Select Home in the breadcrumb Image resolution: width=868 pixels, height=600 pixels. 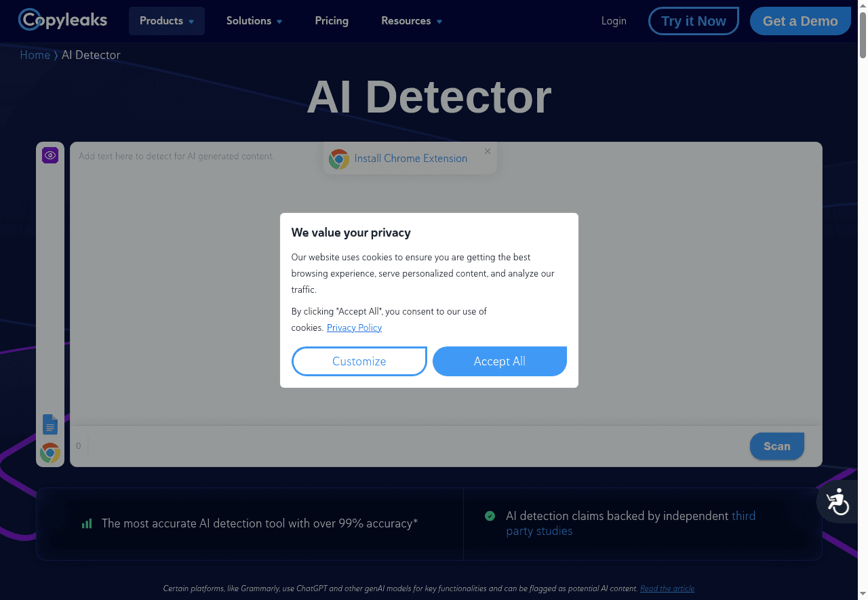35,55
